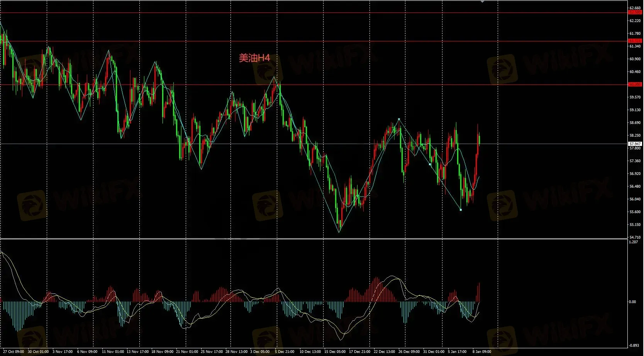This screenshot has width=644, height=356.
Task: Click the 56.040 price scale value
Action: pos(635,199)
